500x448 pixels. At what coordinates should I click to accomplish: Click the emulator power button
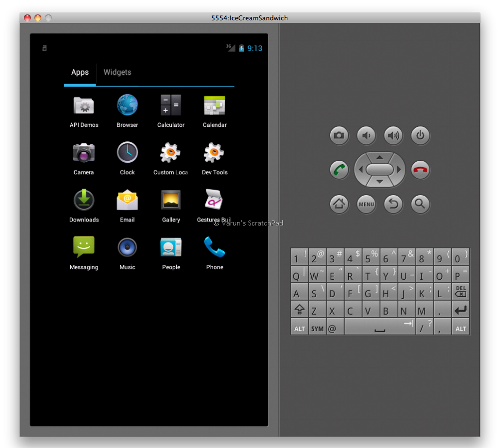coord(420,135)
